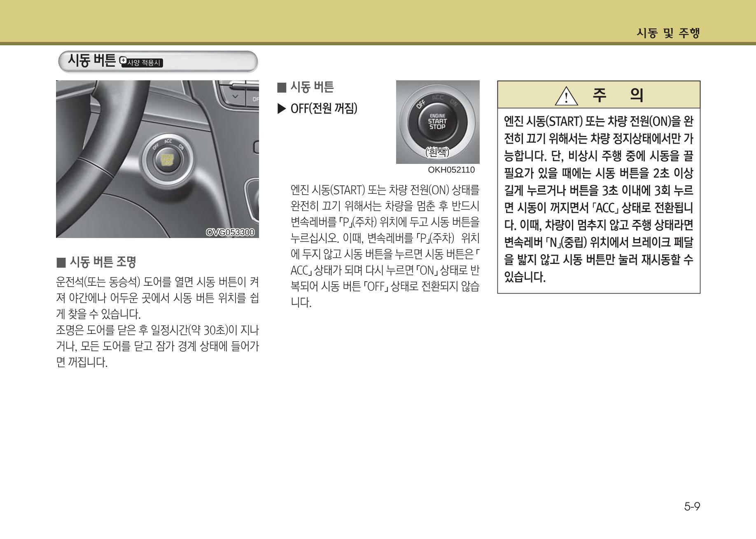Click the square bullet before '시동 버튼 조명'
This screenshot has height=539, width=756.
[61, 262]
